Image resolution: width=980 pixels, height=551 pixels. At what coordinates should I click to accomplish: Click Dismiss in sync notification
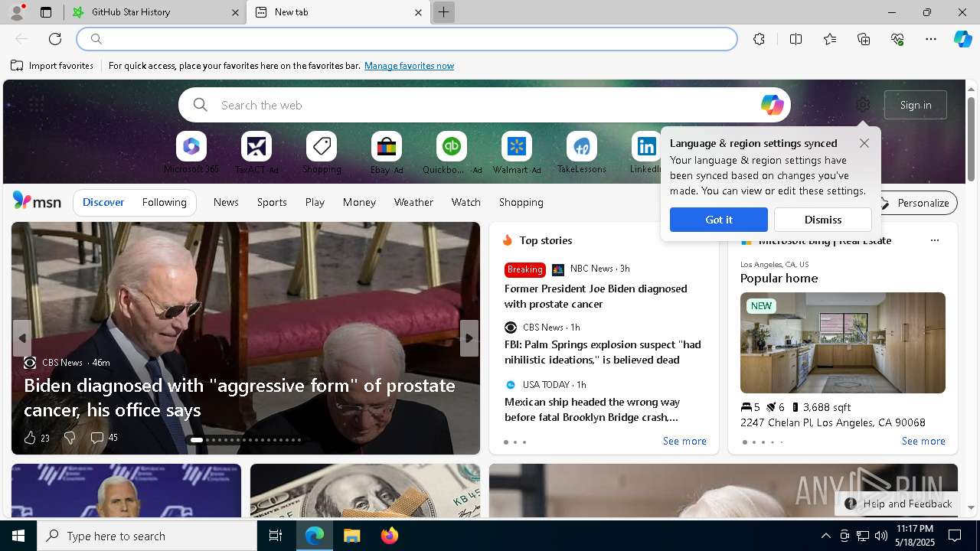pos(823,220)
